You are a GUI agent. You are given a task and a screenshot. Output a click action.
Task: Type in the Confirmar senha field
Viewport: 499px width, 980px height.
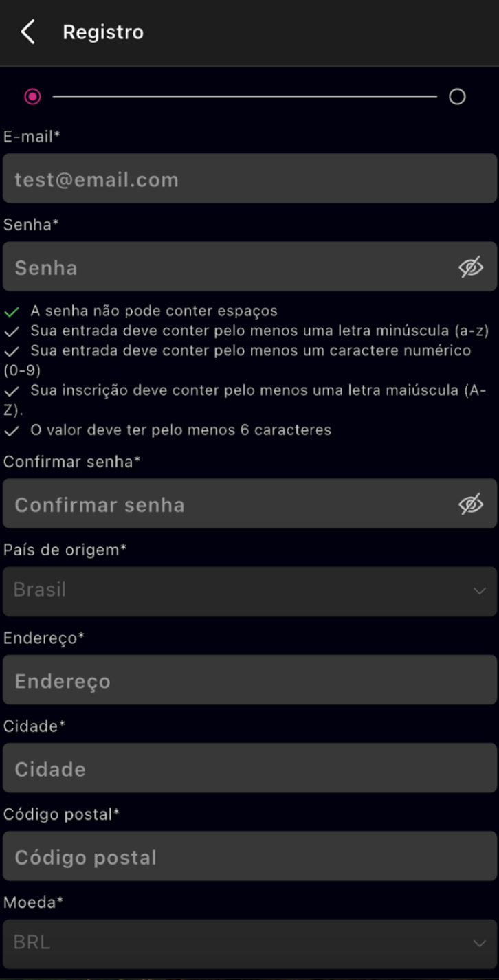pos(227,505)
